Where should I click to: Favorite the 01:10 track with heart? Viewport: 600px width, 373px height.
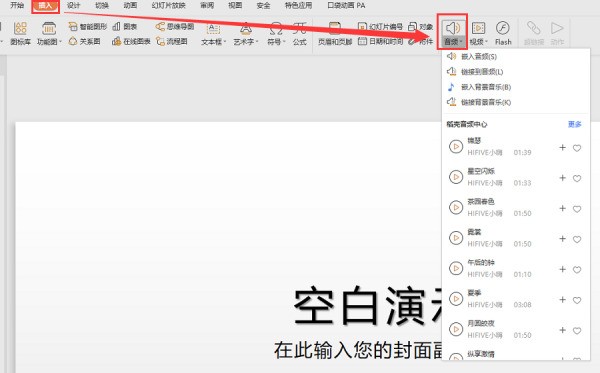click(x=577, y=270)
